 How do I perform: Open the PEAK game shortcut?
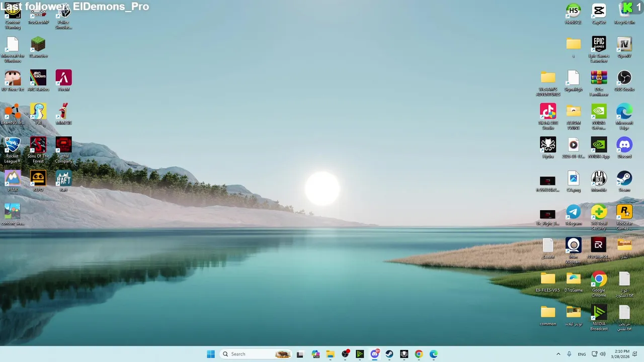(x=13, y=182)
